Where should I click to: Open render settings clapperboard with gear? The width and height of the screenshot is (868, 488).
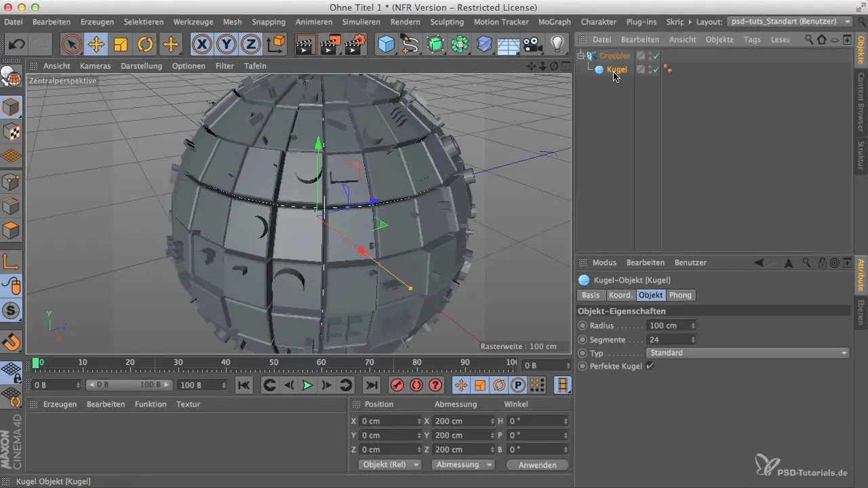pyautogui.click(x=355, y=45)
